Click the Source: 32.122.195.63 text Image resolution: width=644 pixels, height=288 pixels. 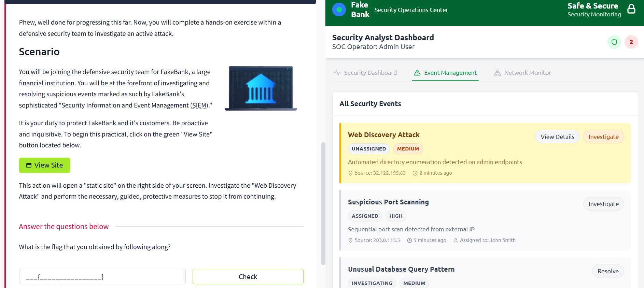(380, 173)
